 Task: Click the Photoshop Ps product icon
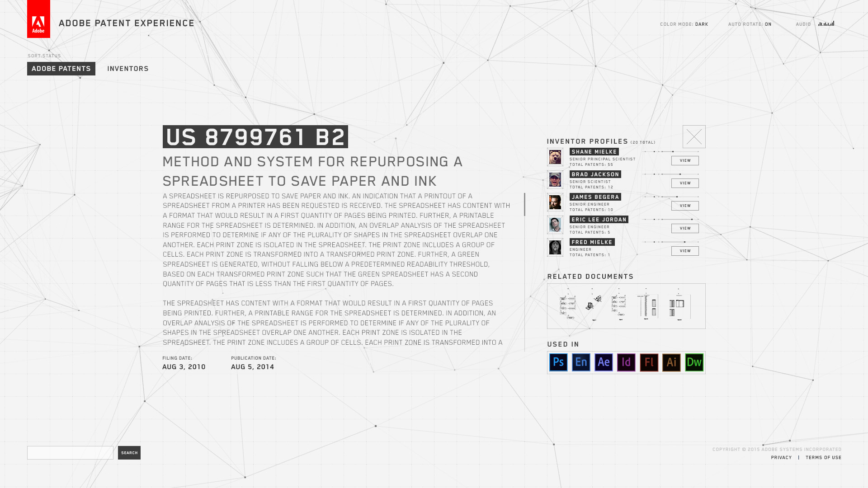(558, 362)
